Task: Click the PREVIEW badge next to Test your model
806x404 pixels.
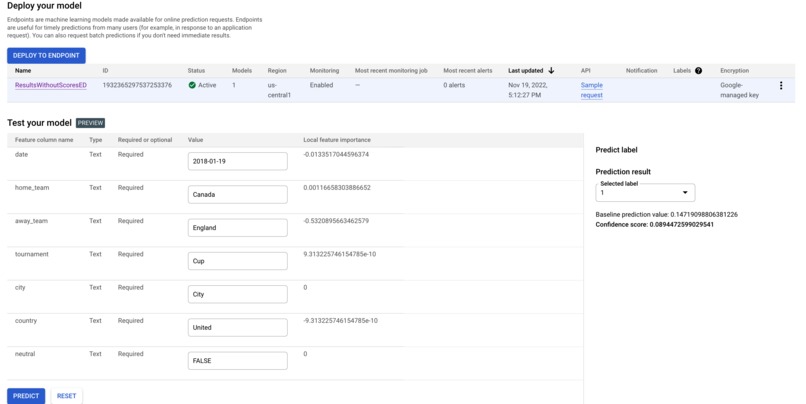Action: (x=90, y=123)
